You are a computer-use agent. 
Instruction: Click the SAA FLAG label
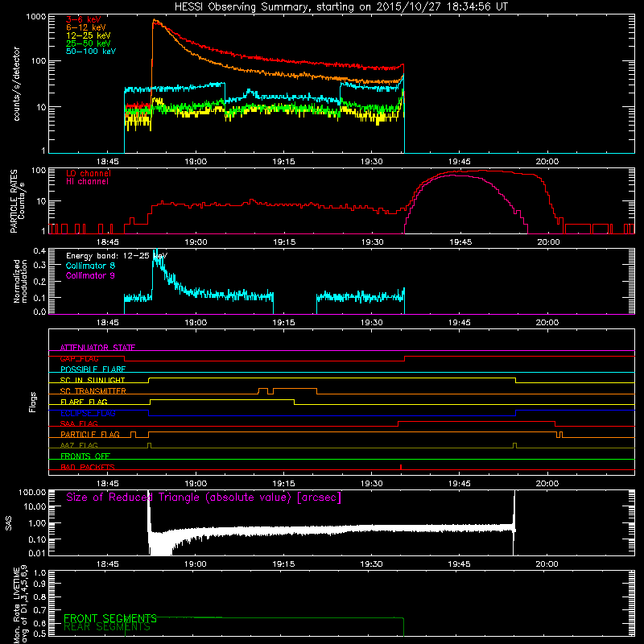coord(79,423)
